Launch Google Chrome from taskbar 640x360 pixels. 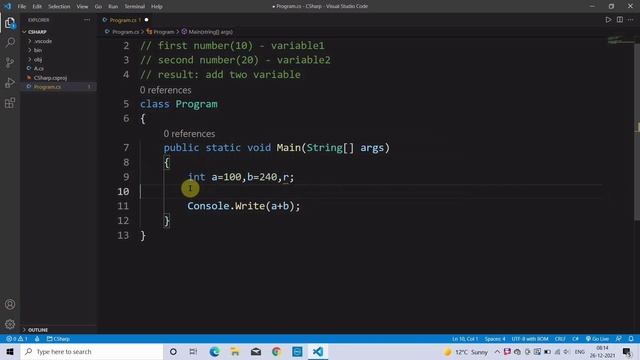276,351
